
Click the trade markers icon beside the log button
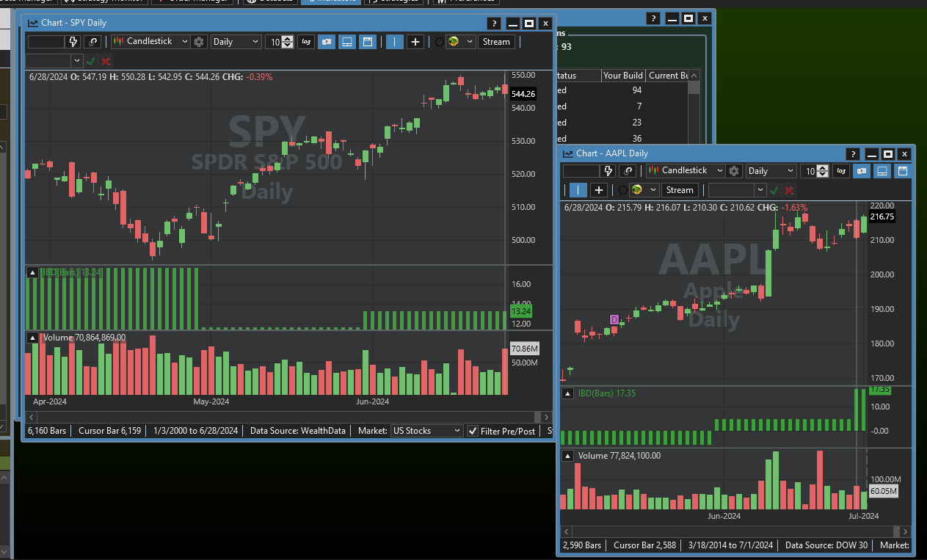pyautogui.click(x=326, y=42)
